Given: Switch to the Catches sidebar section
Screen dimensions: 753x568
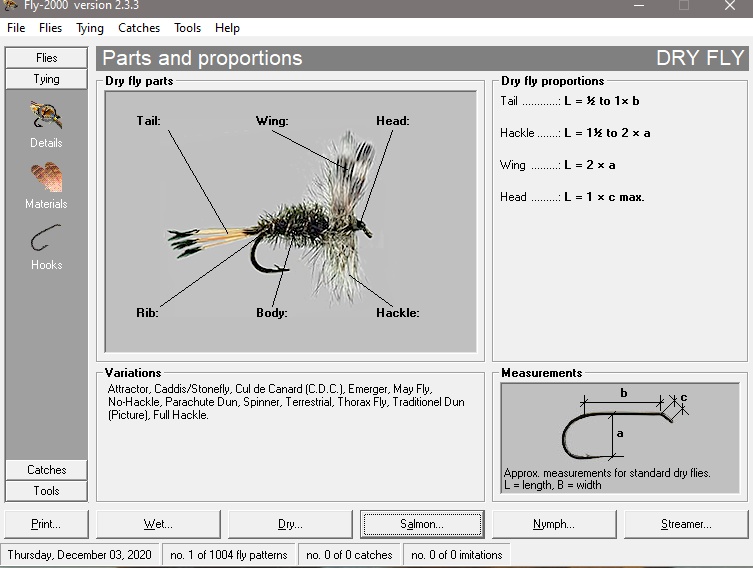Looking at the screenshot, I should click(x=47, y=470).
